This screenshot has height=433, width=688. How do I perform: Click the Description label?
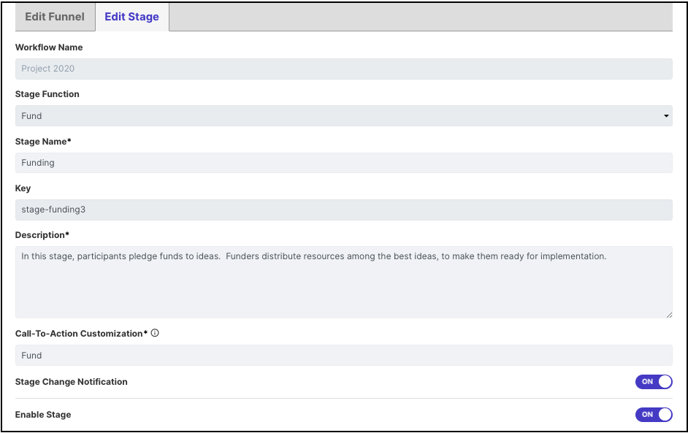coord(42,235)
